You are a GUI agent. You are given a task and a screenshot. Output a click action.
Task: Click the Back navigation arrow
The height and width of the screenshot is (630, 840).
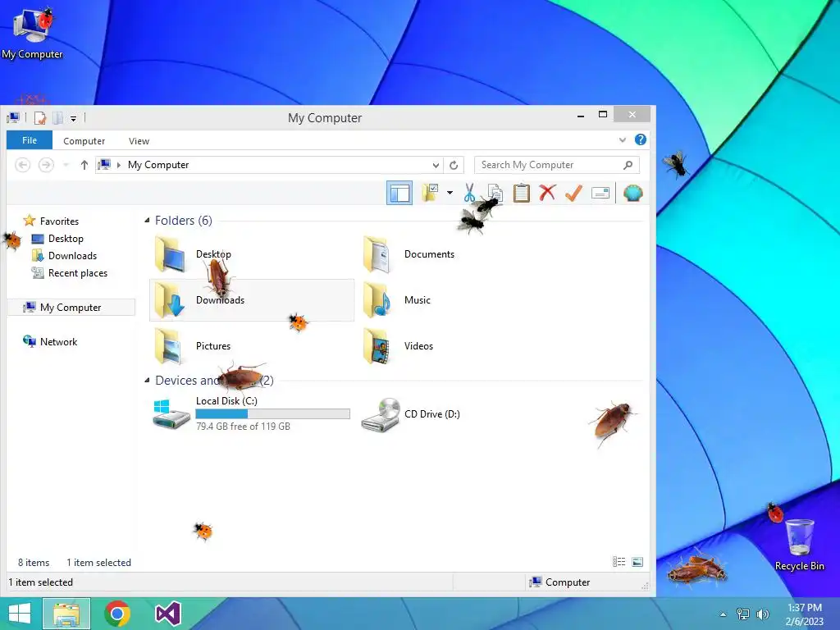[x=22, y=165]
